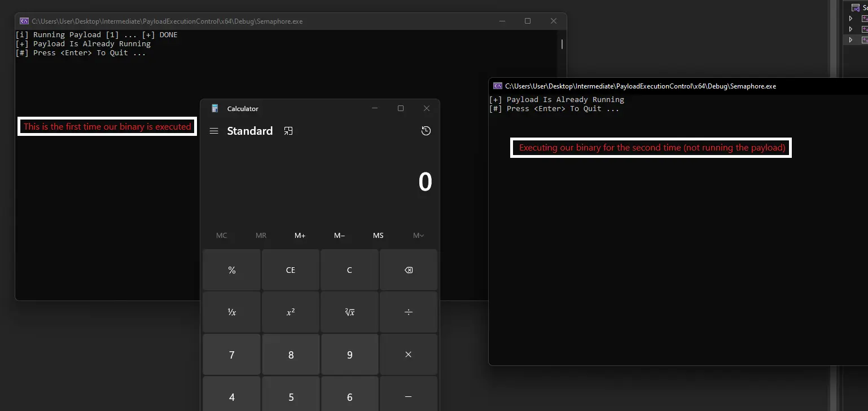
Task: Click the x squared button
Action: tap(291, 312)
